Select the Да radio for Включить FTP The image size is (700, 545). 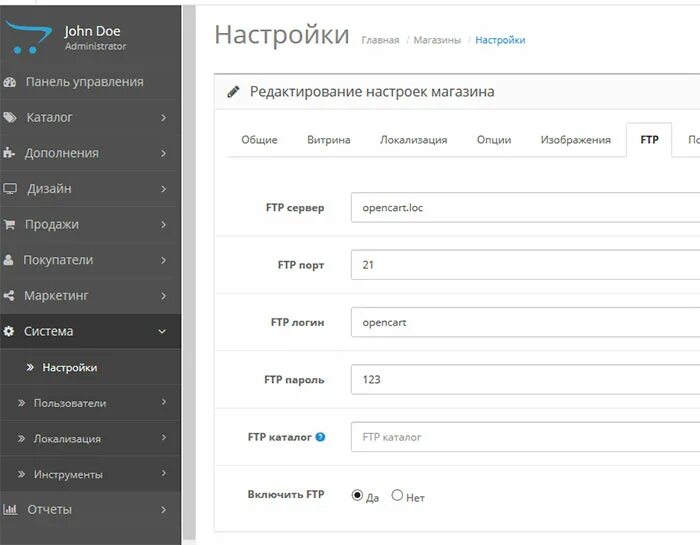point(357,495)
